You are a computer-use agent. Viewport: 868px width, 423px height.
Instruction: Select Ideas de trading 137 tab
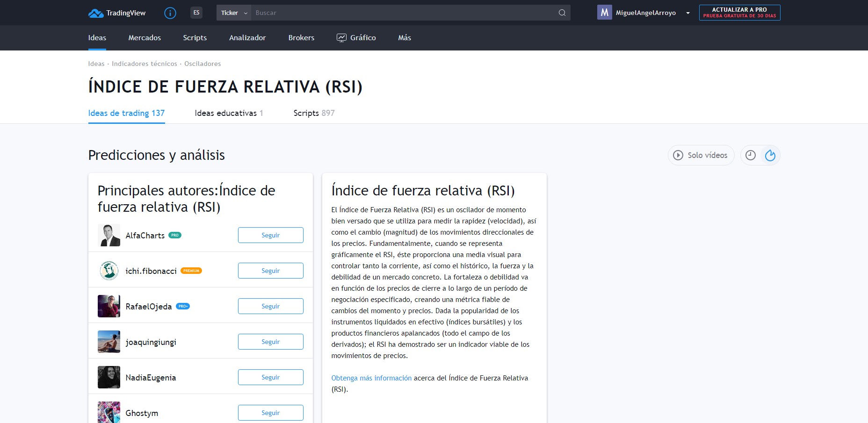click(126, 113)
